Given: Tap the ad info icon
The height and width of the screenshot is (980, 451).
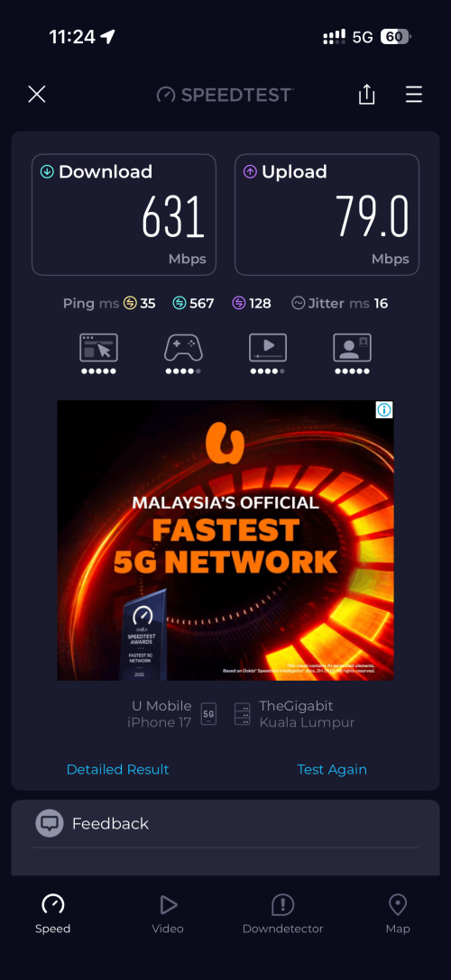Looking at the screenshot, I should pos(384,410).
